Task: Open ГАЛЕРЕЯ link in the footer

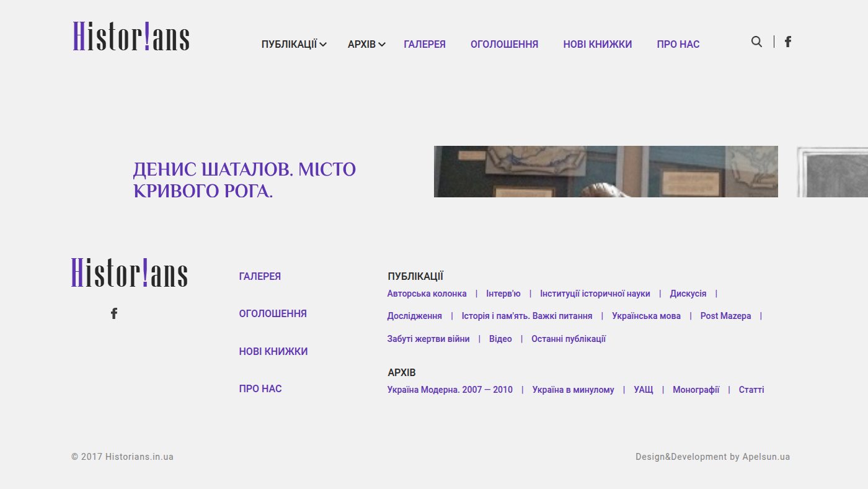Action: (260, 276)
